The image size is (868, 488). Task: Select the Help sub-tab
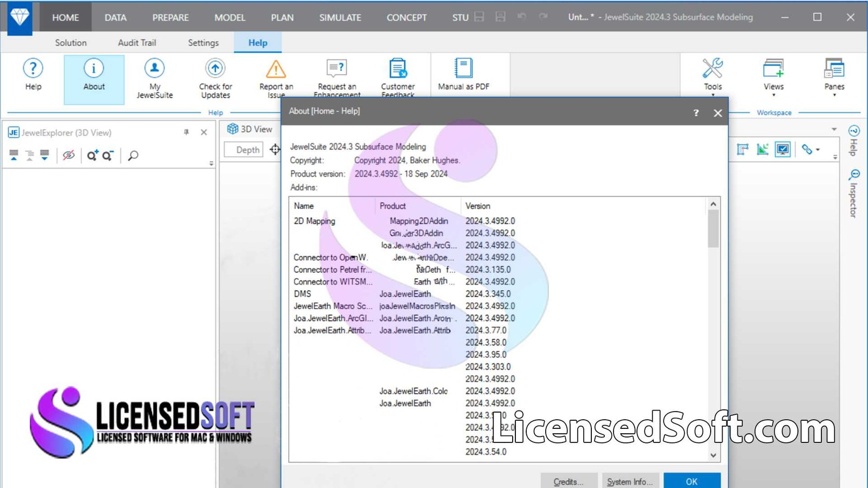click(258, 42)
